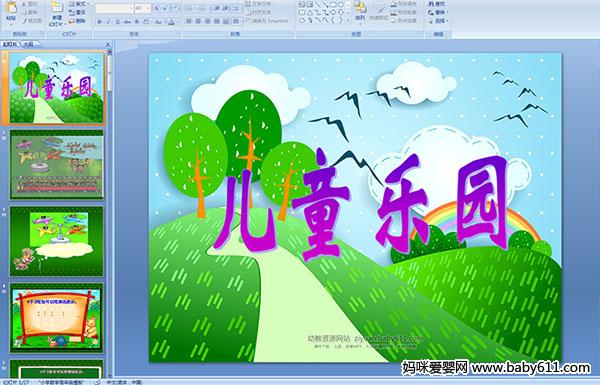Switch to the Slides tab in left pane
The width and height of the screenshot is (600, 385).
click(10, 44)
